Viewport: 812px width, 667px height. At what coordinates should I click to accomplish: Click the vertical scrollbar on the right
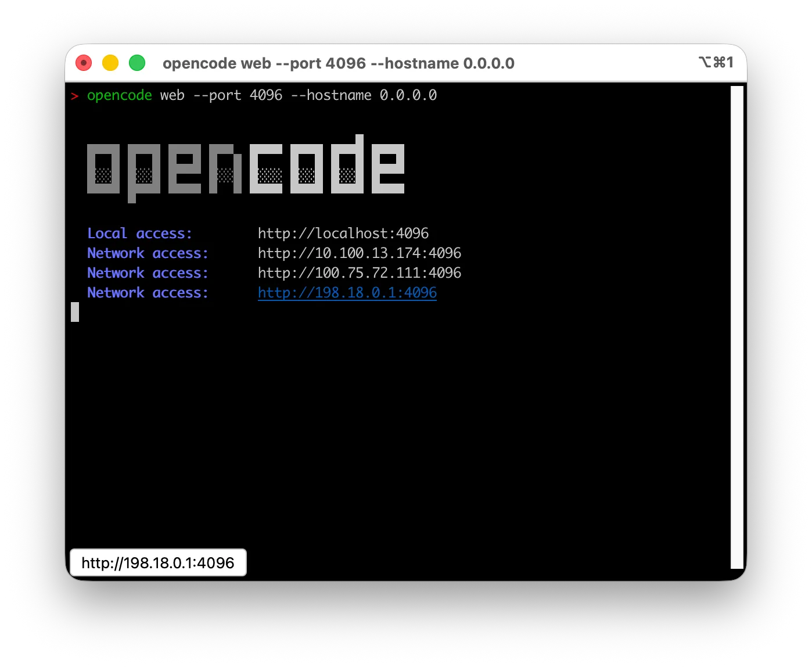point(736,327)
